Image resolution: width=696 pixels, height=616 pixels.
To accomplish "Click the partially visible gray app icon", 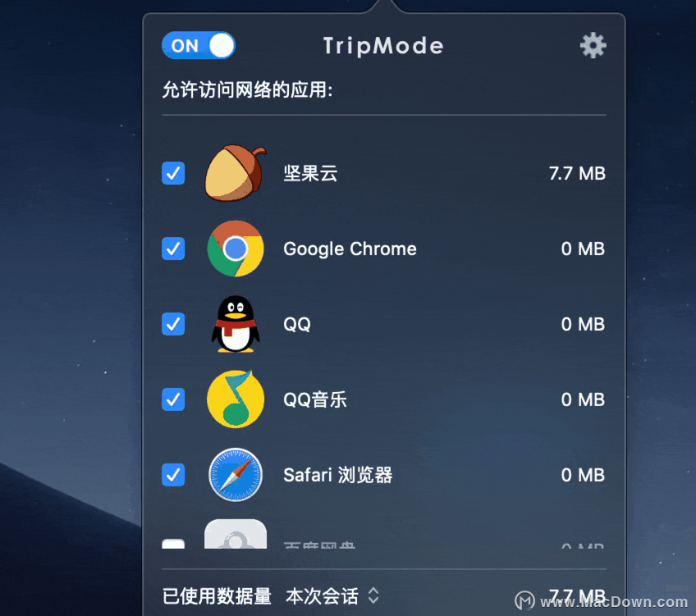I will [x=236, y=534].
